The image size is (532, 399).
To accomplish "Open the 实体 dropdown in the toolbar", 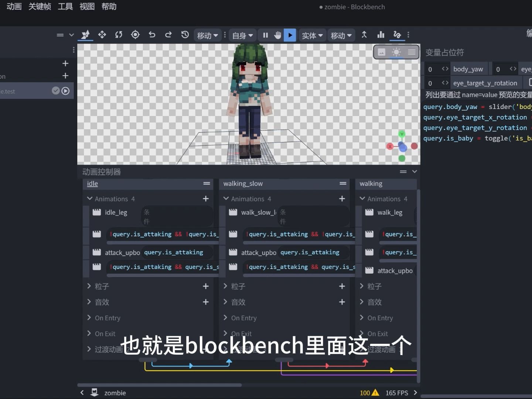I will click(312, 35).
